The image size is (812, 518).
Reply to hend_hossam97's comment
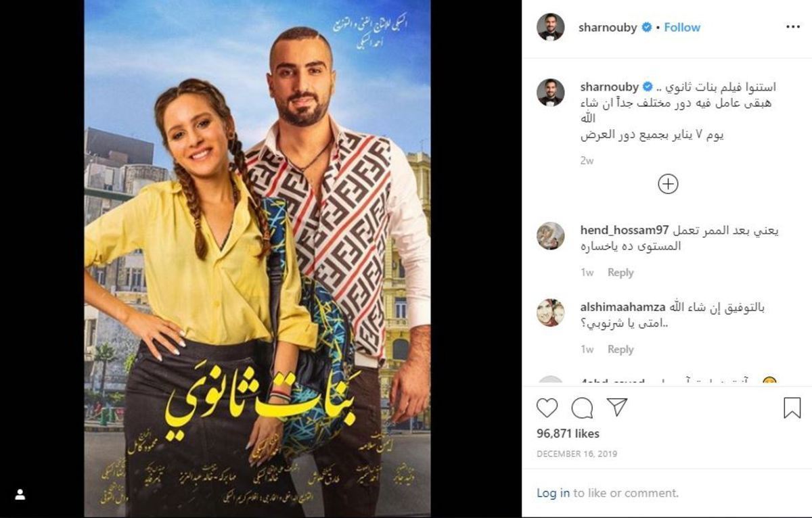[621, 273]
